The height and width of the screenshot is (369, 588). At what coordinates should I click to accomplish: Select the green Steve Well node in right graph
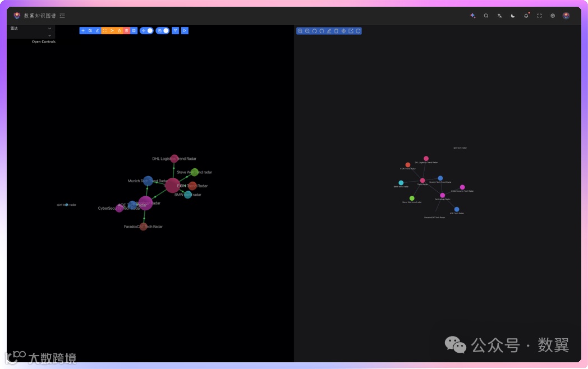pyautogui.click(x=412, y=199)
